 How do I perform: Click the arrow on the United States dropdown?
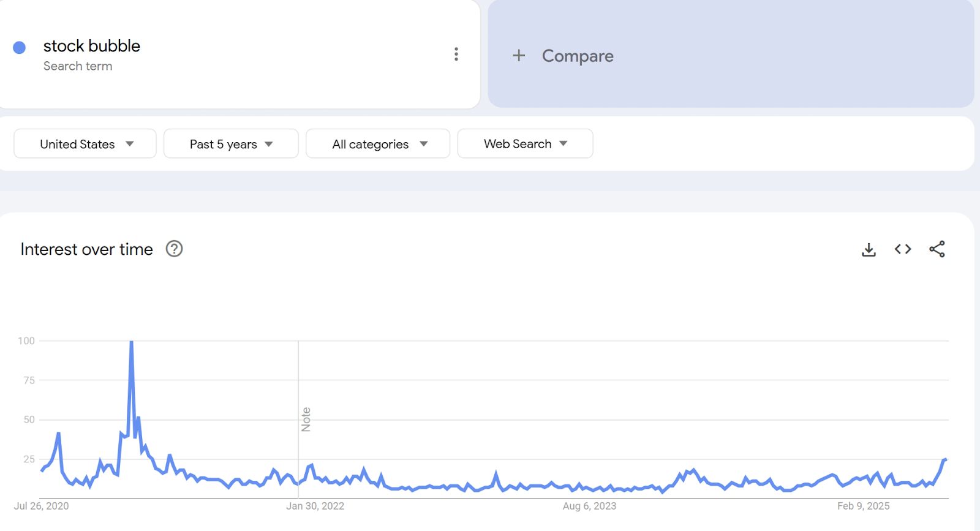click(130, 144)
